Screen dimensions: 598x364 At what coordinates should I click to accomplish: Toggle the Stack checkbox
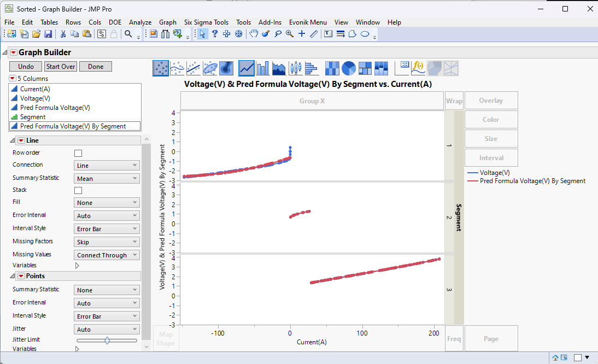pyautogui.click(x=78, y=190)
